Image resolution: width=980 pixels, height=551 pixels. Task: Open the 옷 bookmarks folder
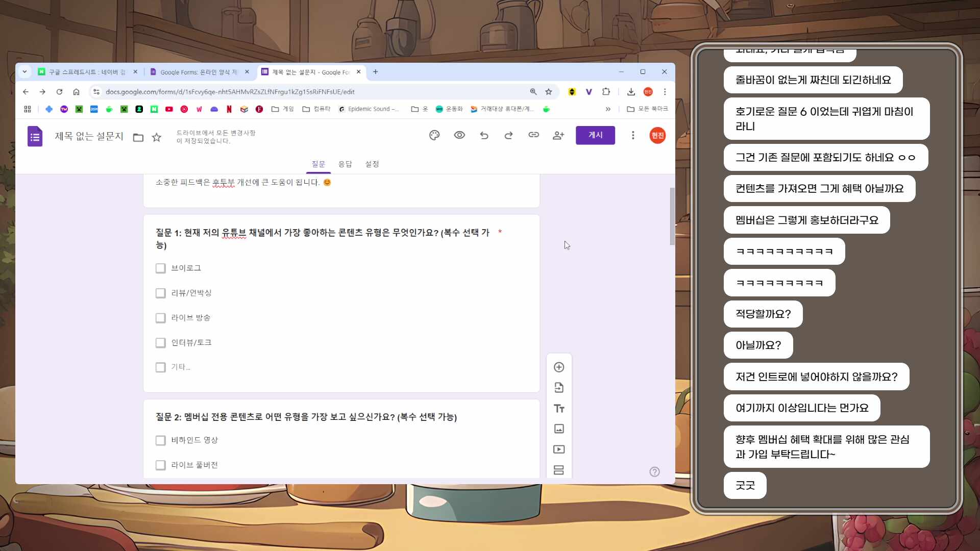click(x=420, y=109)
